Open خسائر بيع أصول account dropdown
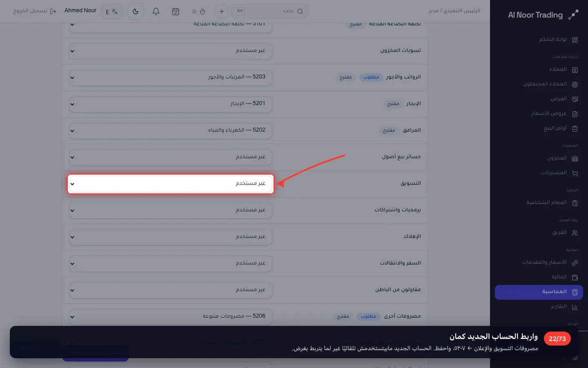 click(x=171, y=157)
